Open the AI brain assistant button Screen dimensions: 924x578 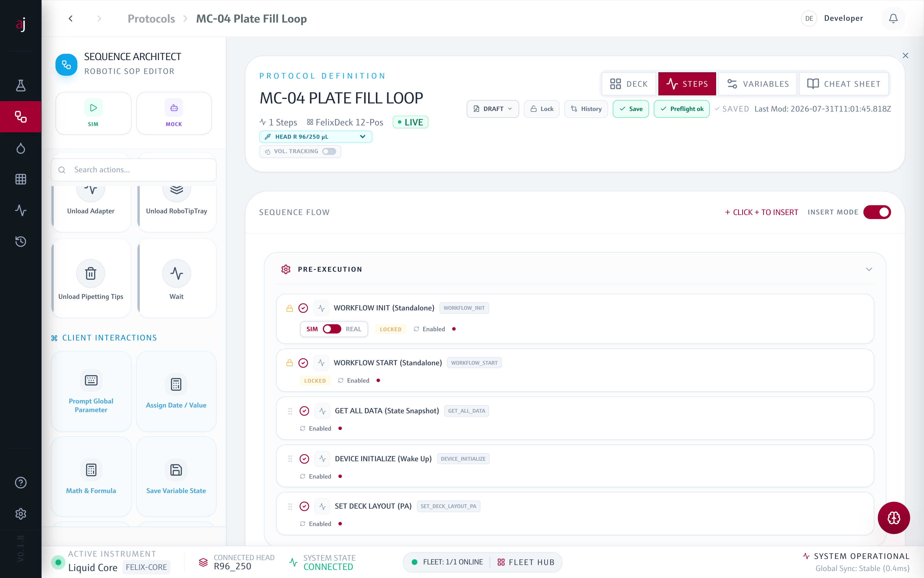[x=893, y=518]
